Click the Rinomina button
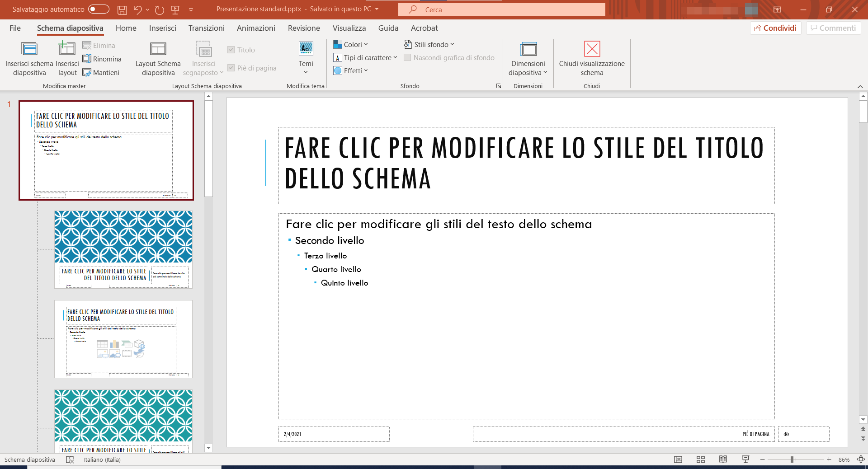 (x=102, y=59)
